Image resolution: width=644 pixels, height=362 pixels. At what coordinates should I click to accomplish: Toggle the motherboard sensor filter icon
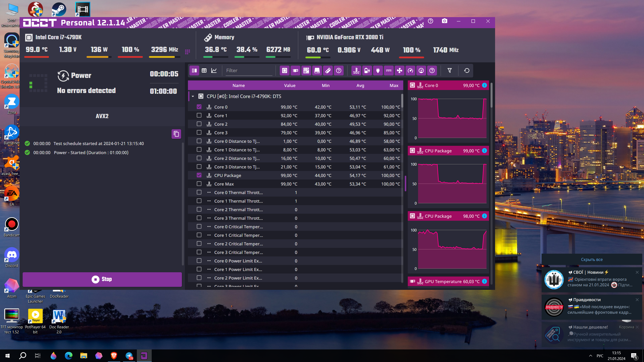[x=306, y=71]
